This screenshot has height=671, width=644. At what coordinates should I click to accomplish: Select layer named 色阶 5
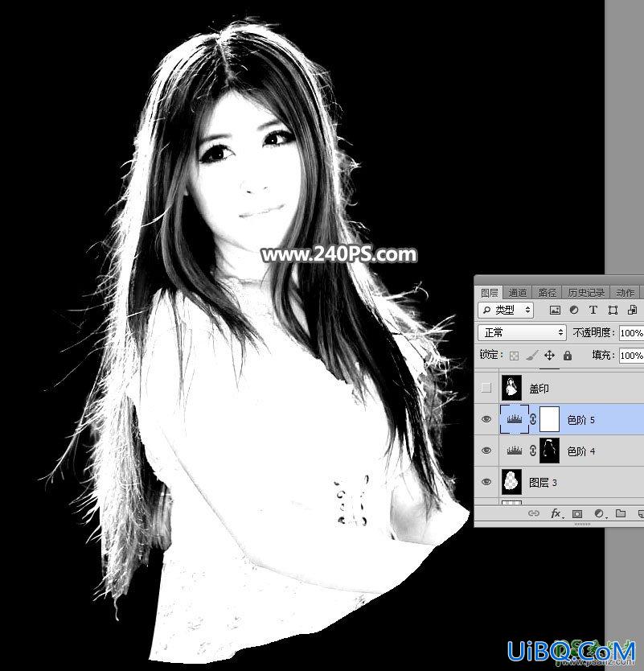point(580,420)
